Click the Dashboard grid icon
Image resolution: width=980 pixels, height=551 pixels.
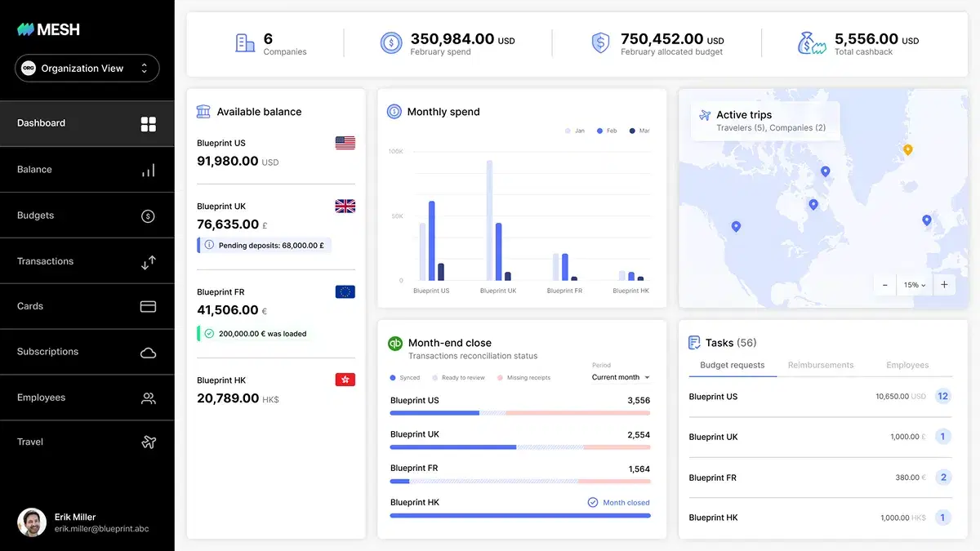pyautogui.click(x=148, y=124)
